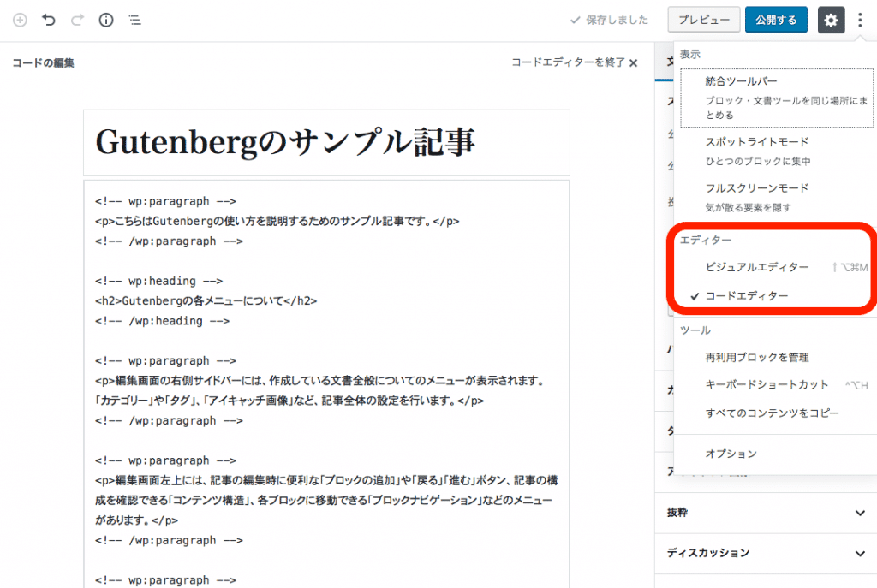Enable フルスクリーンモード fullscreen mode
Image resolution: width=877 pixels, height=588 pixels.
(775, 198)
